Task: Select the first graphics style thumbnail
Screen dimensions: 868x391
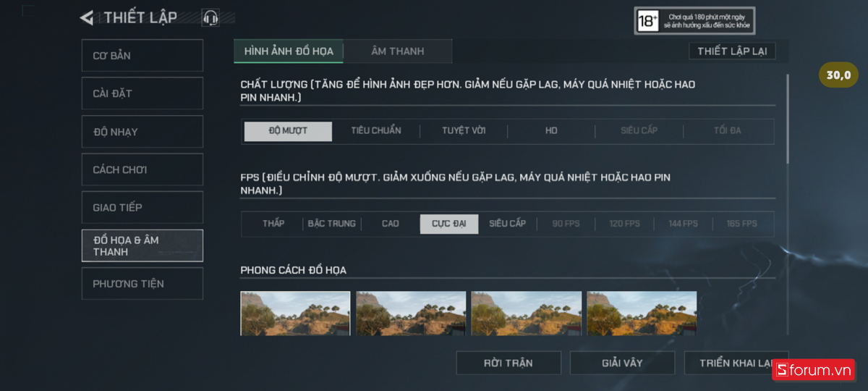Action: click(x=295, y=313)
